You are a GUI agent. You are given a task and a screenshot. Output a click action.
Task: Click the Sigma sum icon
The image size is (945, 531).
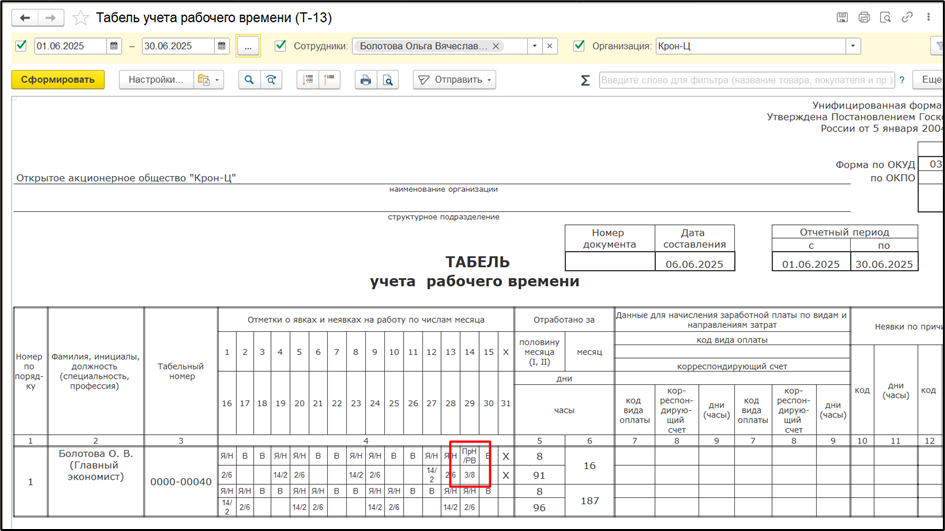tap(585, 80)
